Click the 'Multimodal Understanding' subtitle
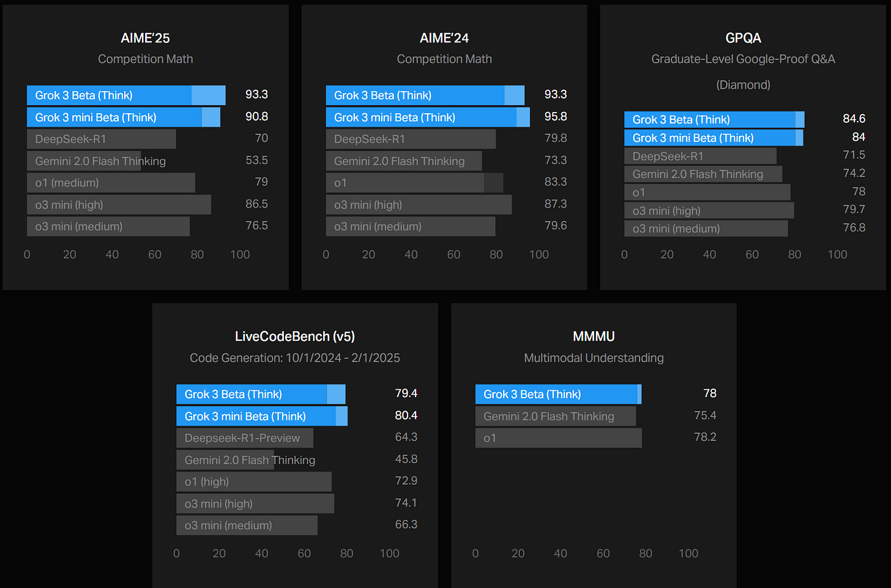Screen dimensions: 891x588 pos(594,358)
